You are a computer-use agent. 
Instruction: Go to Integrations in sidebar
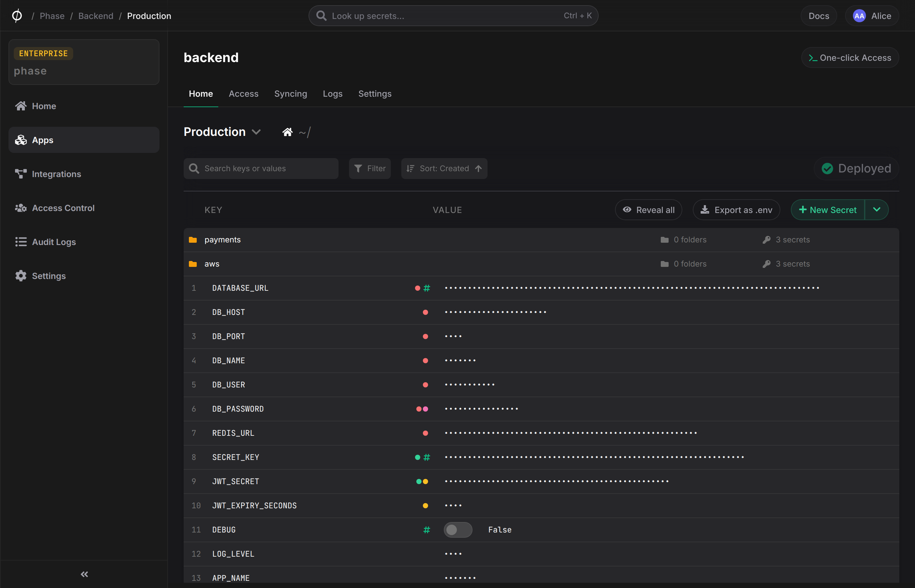[84, 174]
